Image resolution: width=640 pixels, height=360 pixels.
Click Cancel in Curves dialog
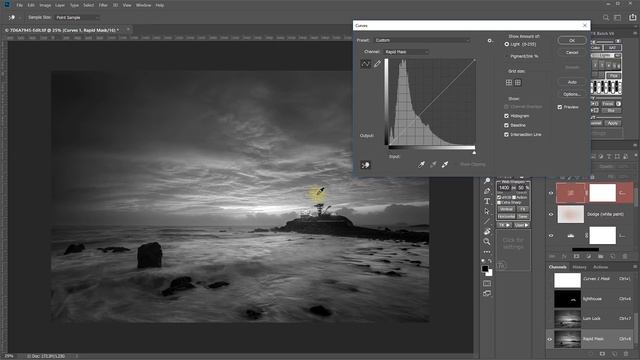[571, 52]
